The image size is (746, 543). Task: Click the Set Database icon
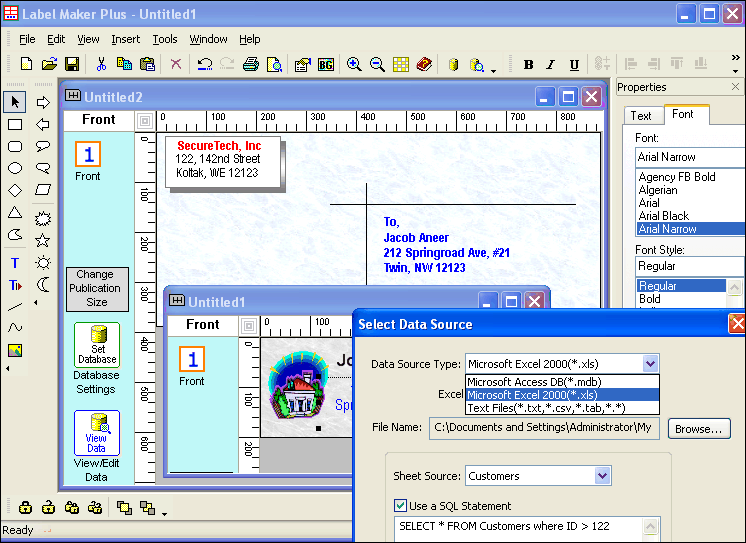(x=97, y=345)
